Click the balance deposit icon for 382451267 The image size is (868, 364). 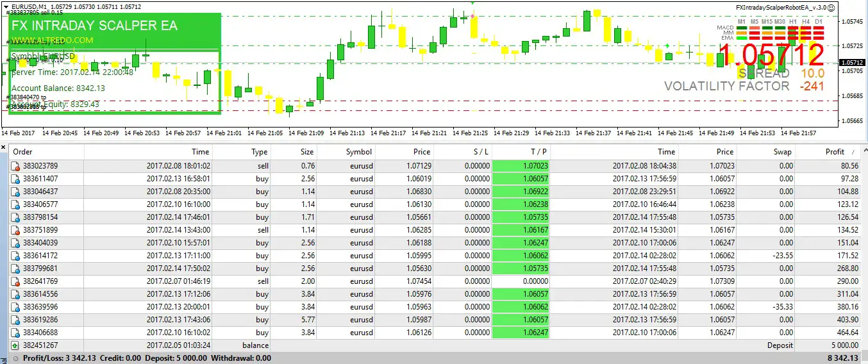coord(15,345)
